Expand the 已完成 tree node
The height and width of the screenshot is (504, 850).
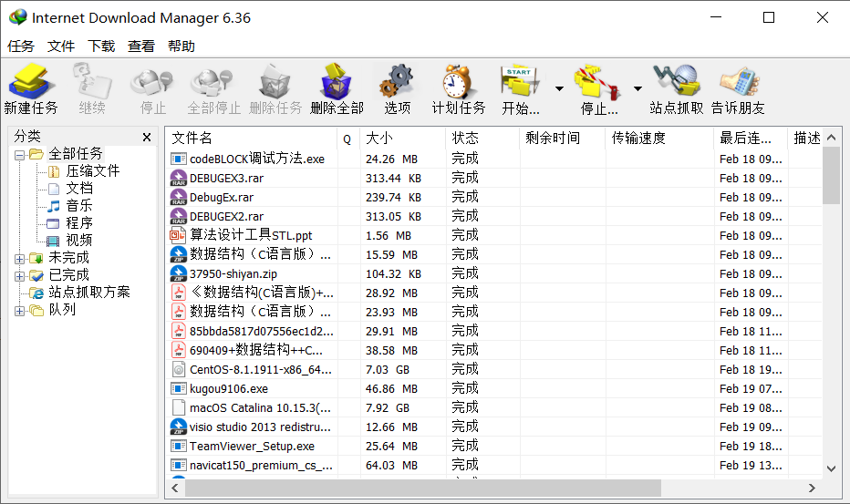[x=20, y=275]
